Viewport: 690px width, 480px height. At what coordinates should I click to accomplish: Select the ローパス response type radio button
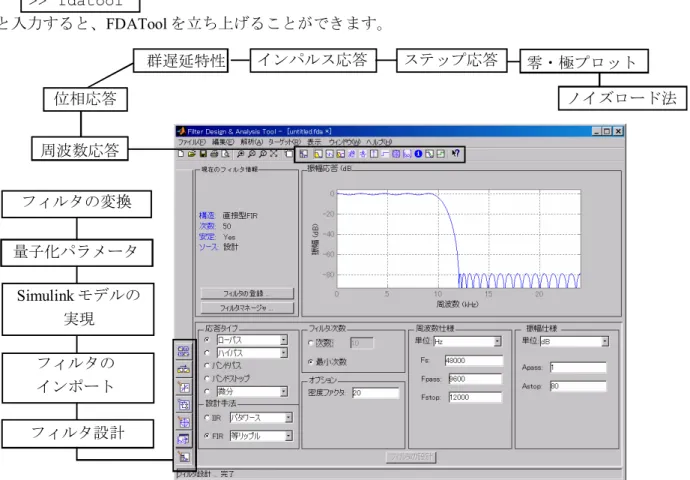(207, 340)
